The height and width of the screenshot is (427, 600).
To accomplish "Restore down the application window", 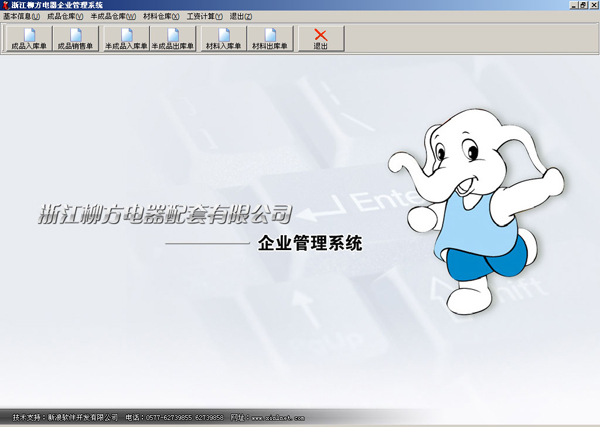I will 582,5.
